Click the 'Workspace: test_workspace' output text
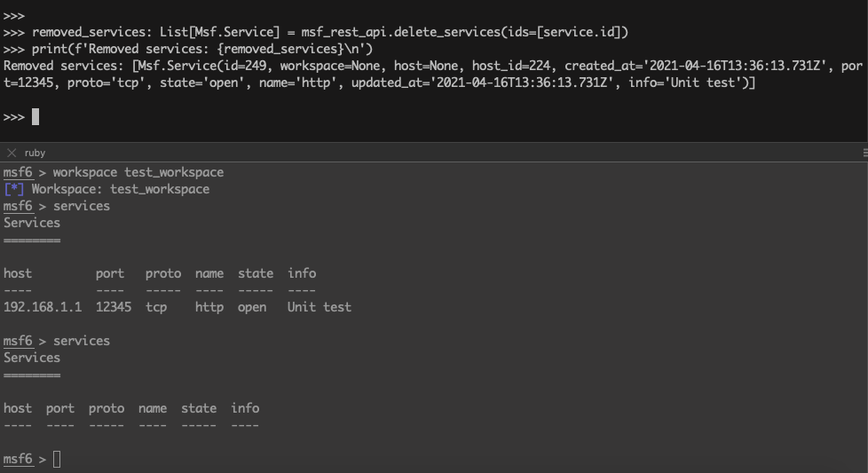The image size is (868, 473). pyautogui.click(x=121, y=189)
